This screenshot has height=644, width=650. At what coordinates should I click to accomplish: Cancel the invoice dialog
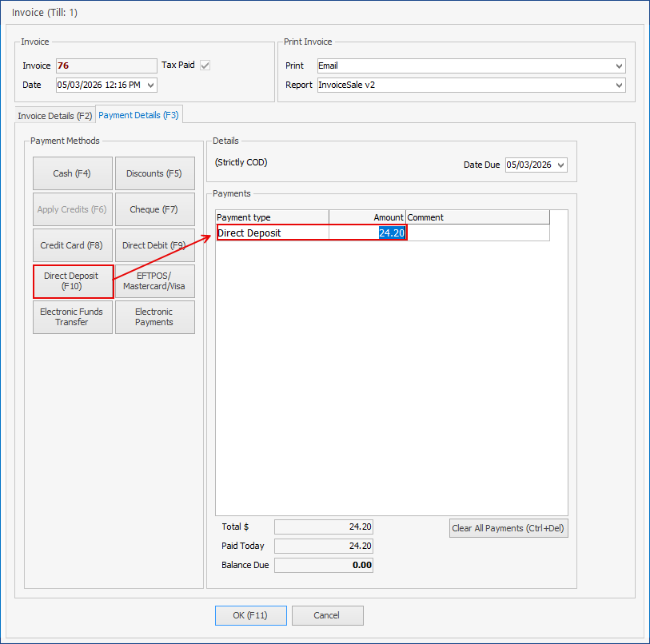(328, 615)
